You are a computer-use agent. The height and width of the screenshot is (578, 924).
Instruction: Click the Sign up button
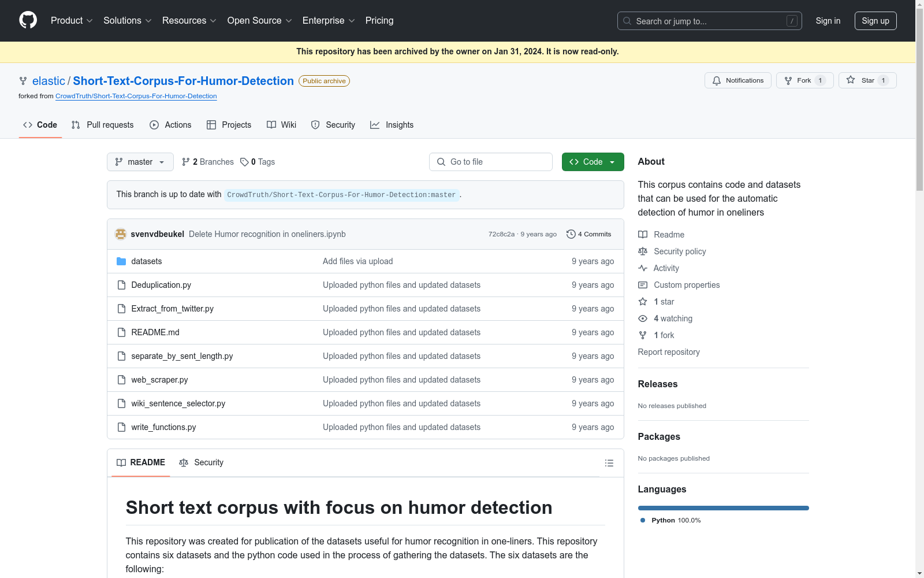click(x=875, y=21)
